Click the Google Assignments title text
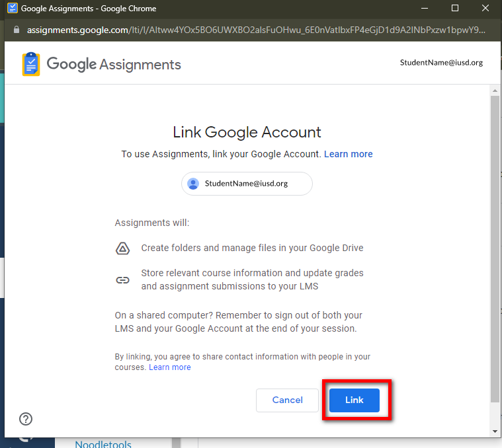Image resolution: width=502 pixels, height=448 pixels. 114,64
